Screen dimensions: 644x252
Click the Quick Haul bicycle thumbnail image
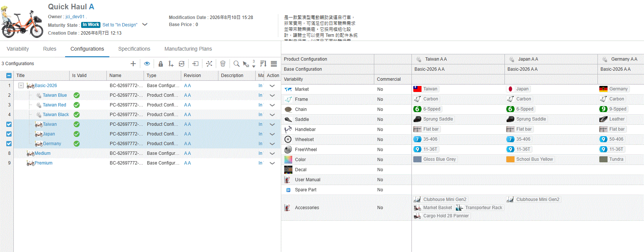[22, 22]
